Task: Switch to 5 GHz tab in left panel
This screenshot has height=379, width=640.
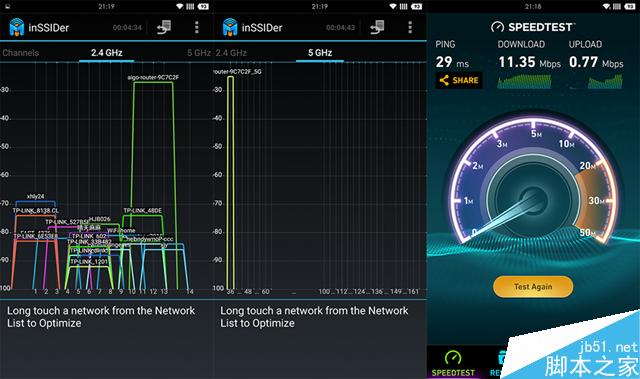Action: [x=199, y=53]
